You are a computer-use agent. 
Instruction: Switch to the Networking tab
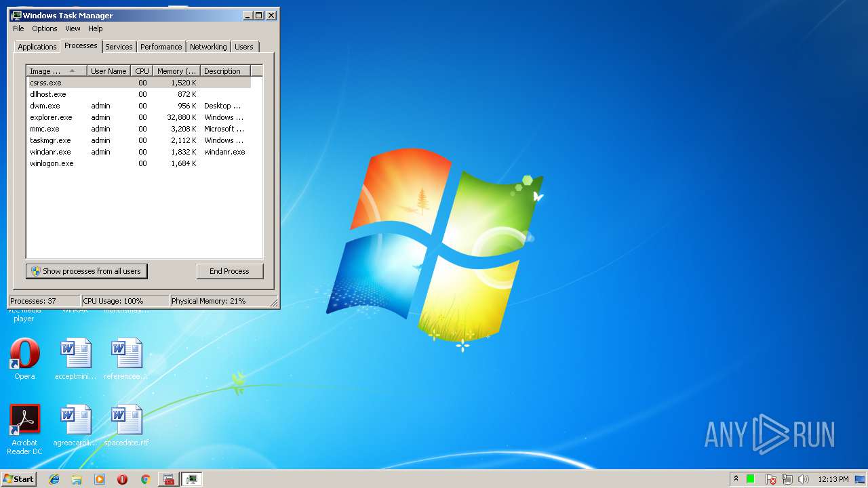coord(208,47)
